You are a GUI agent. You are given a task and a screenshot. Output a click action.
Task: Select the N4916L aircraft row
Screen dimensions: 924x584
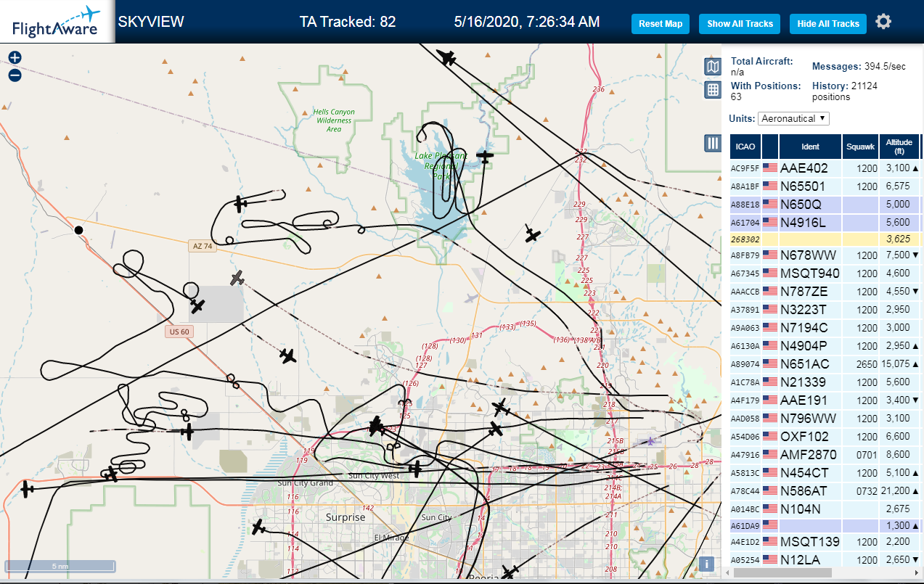pos(825,223)
